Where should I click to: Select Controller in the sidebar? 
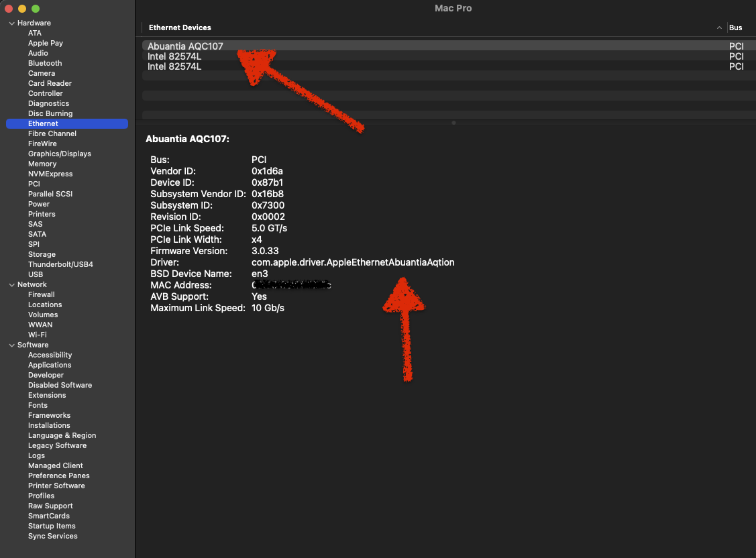46,93
